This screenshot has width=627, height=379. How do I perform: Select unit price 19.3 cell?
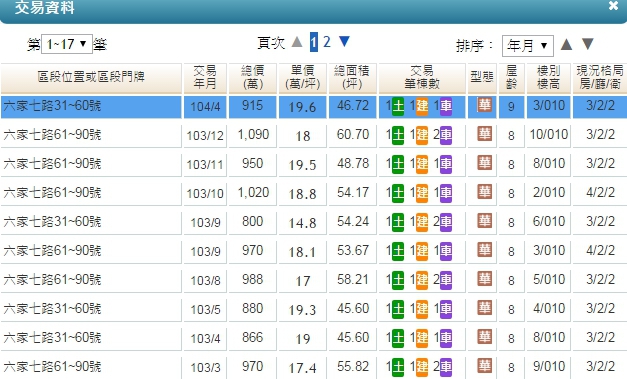(x=303, y=310)
